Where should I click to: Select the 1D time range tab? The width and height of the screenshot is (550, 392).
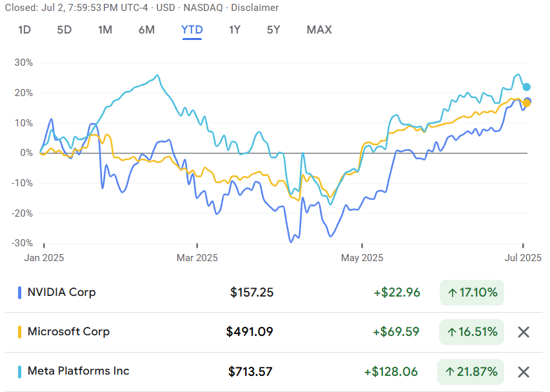click(x=25, y=30)
